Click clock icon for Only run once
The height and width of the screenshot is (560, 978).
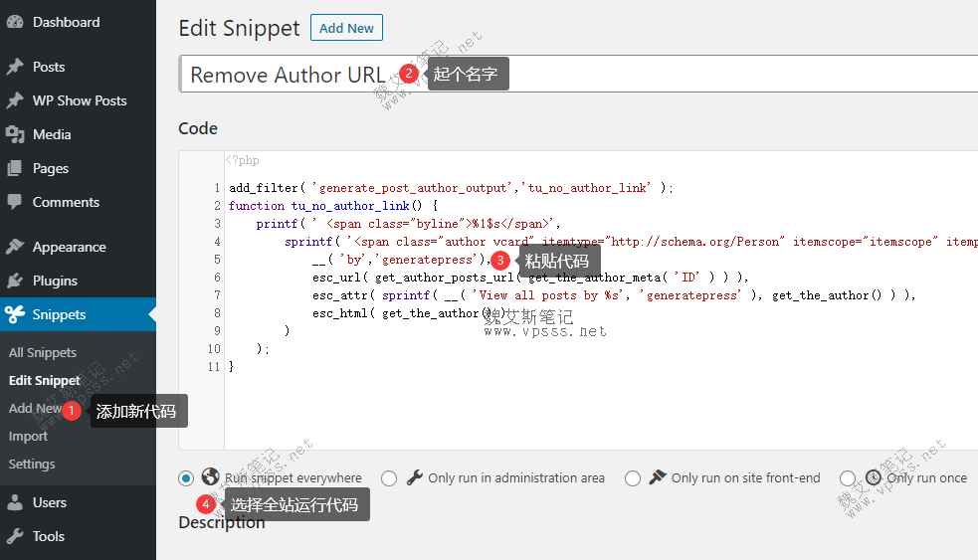point(874,477)
